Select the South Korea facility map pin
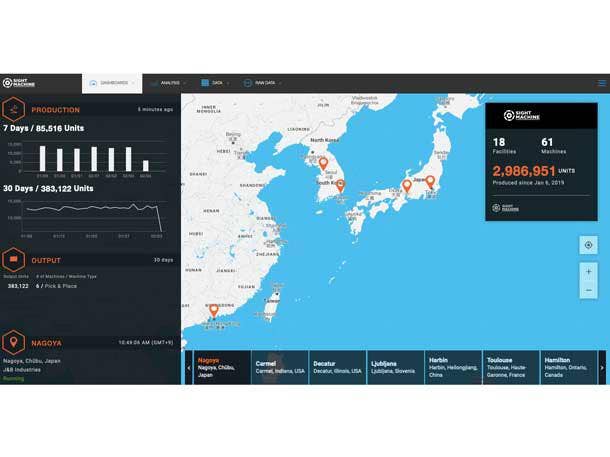Image resolution: width=610 pixels, height=457 pixels. pyautogui.click(x=340, y=185)
